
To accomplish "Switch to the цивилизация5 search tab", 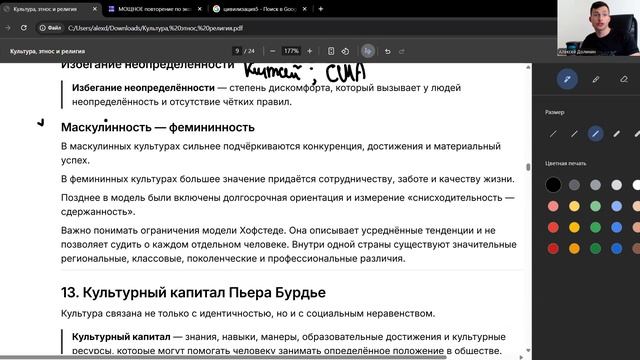I will click(260, 9).
